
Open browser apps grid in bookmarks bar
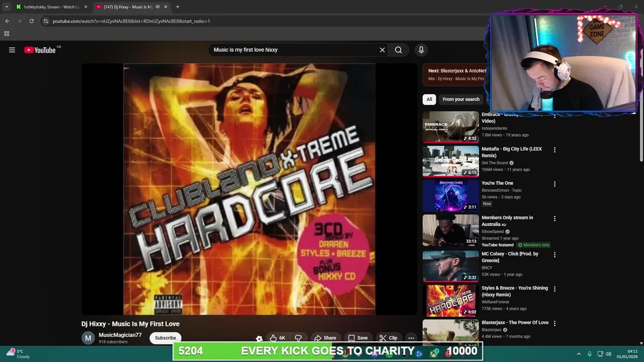[7, 34]
